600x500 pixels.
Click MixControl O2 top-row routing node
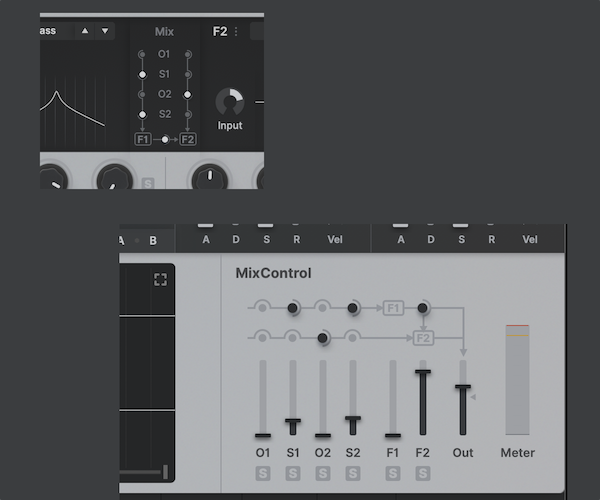[x=323, y=308]
